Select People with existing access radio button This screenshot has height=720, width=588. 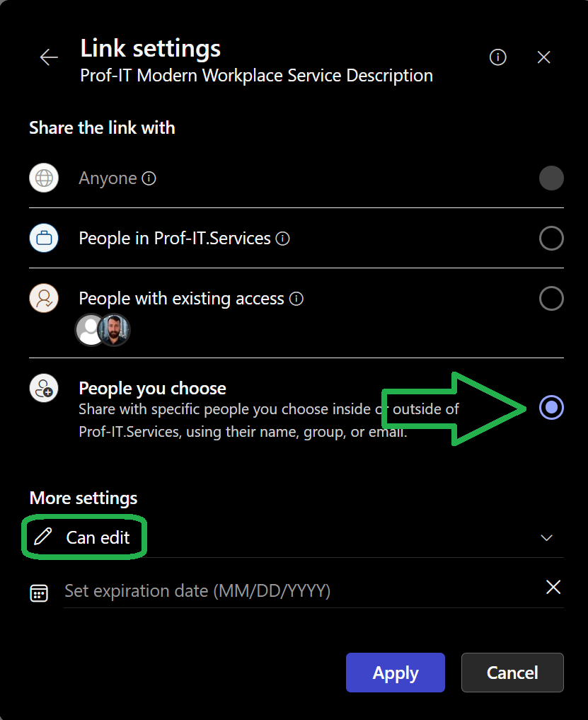(551, 299)
